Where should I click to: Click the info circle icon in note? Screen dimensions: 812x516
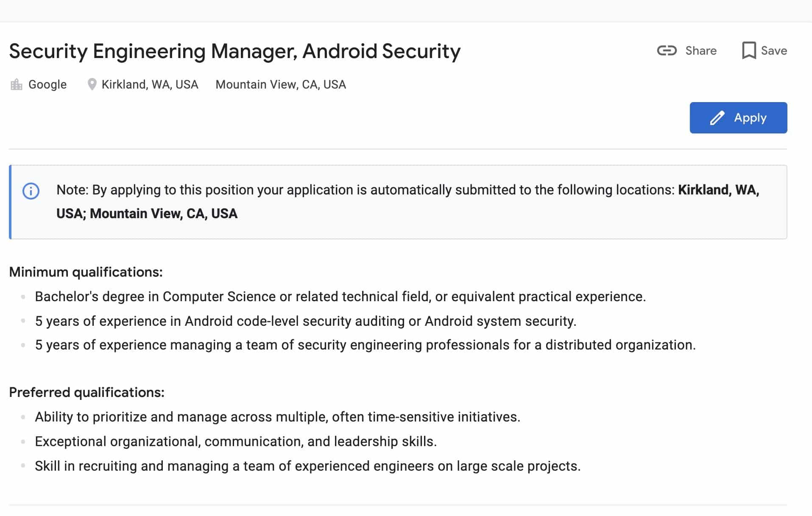[x=31, y=191]
